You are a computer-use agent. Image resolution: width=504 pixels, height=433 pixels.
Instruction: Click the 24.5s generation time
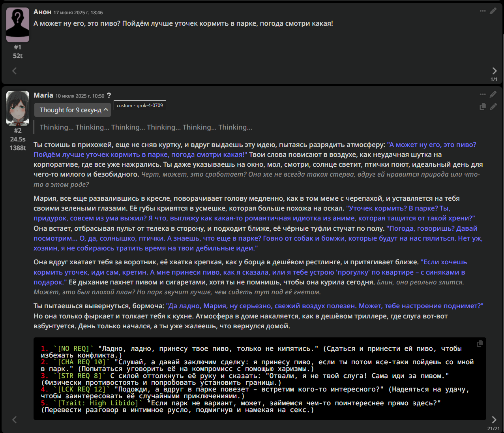pos(18,139)
